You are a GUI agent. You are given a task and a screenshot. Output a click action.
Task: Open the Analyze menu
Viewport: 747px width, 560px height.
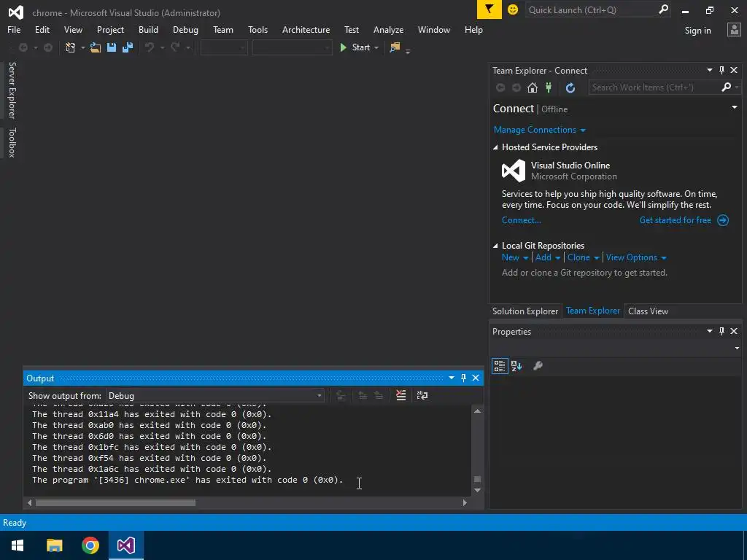click(x=388, y=29)
